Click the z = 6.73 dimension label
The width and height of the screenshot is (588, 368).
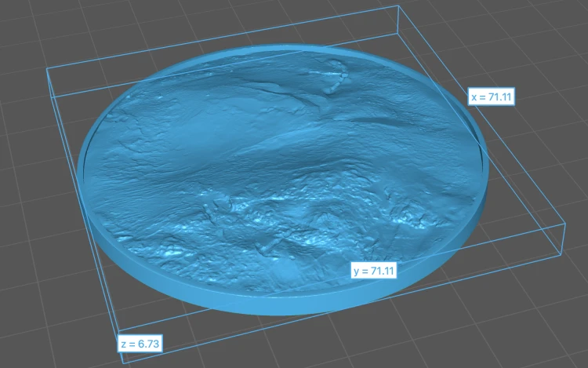(x=140, y=344)
